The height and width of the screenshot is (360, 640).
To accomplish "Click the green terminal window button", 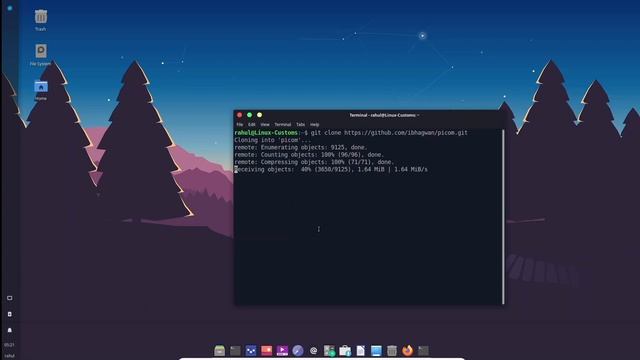I will point(249,115).
